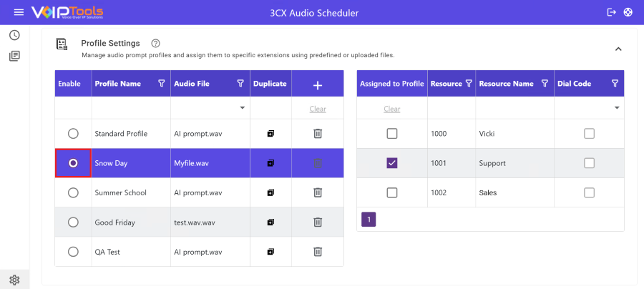Go to page 1 of resources
This screenshot has width=644, height=289.
point(369,220)
